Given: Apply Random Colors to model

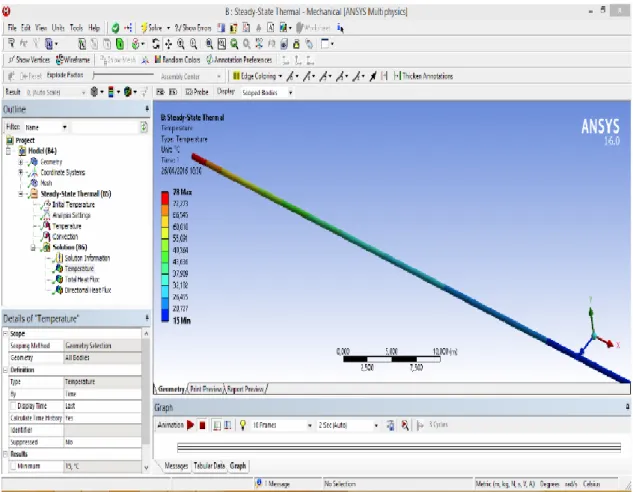Looking at the screenshot, I should pos(177,60).
